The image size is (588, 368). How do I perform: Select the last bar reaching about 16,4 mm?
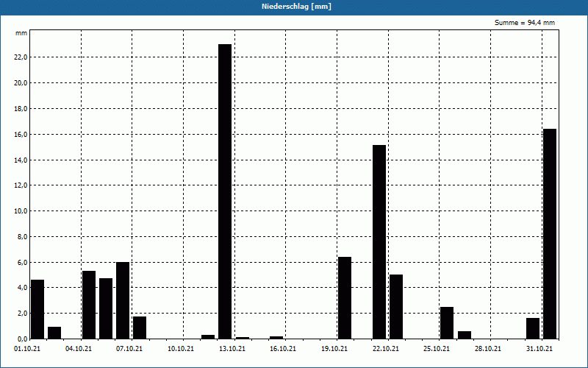550,234
